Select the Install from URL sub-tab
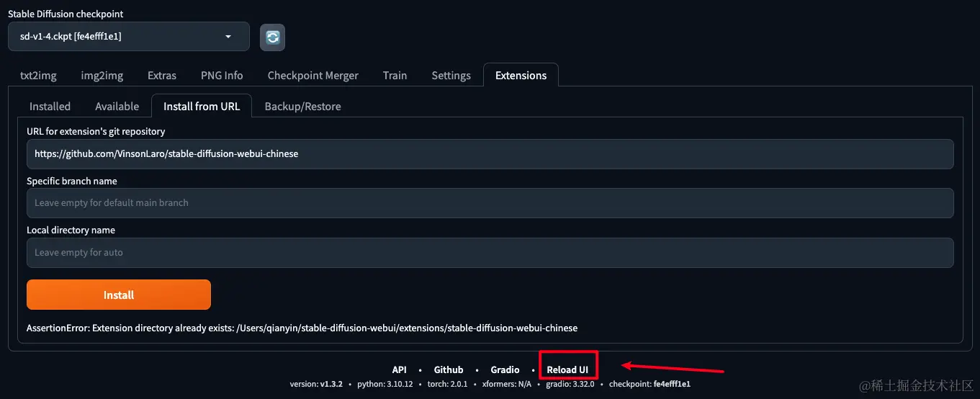 [x=202, y=106]
